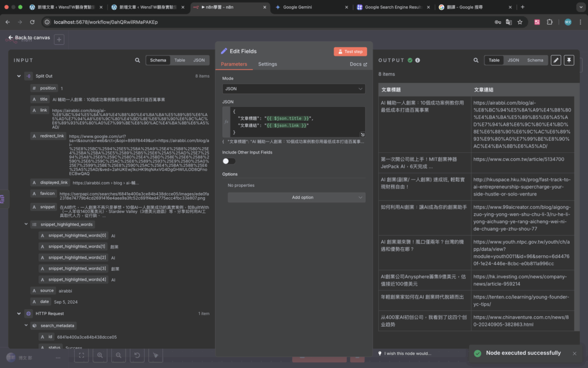Search the OUTPUT panel data
Viewport: 588px width, 368px height.
475,60
